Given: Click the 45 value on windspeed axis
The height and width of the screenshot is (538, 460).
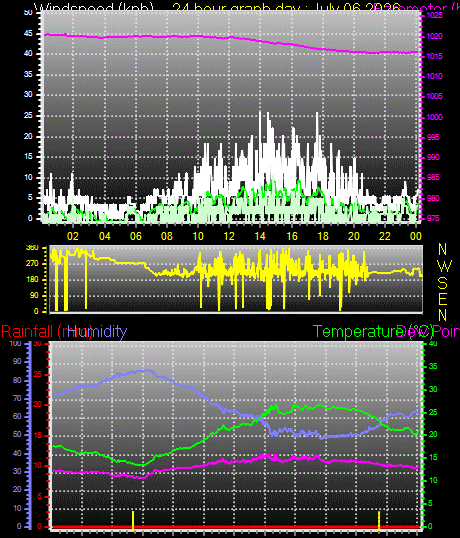Looking at the screenshot, I should [28, 34].
